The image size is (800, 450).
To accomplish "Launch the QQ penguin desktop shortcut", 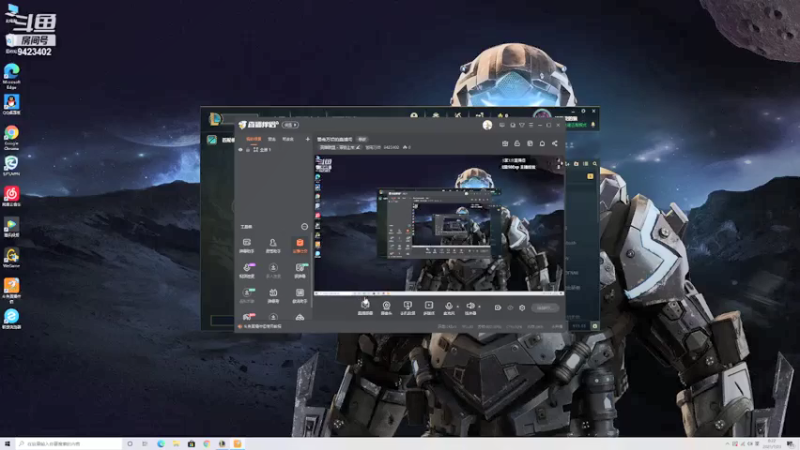I will (11, 105).
